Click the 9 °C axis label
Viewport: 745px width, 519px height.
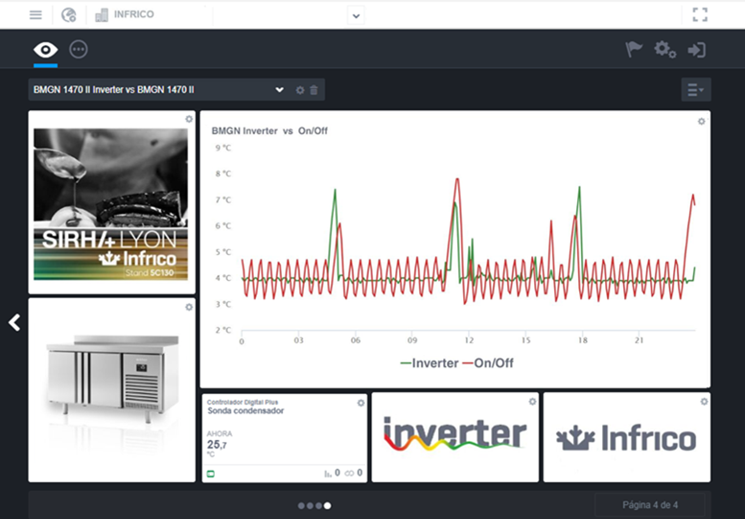223,148
